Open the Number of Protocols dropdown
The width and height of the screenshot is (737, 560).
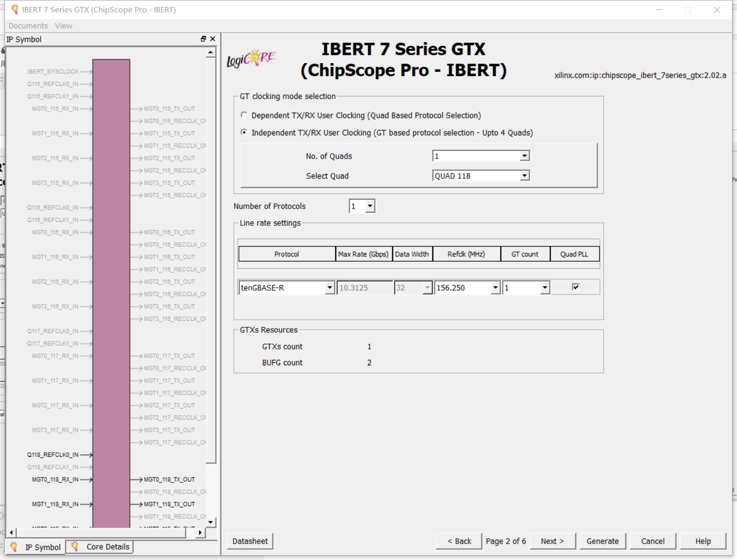point(370,206)
